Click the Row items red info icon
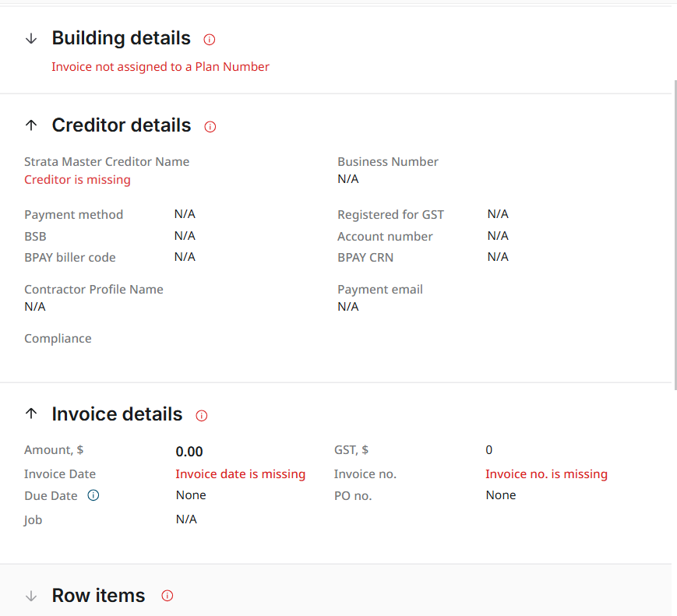The height and width of the screenshot is (616, 677). (167, 596)
